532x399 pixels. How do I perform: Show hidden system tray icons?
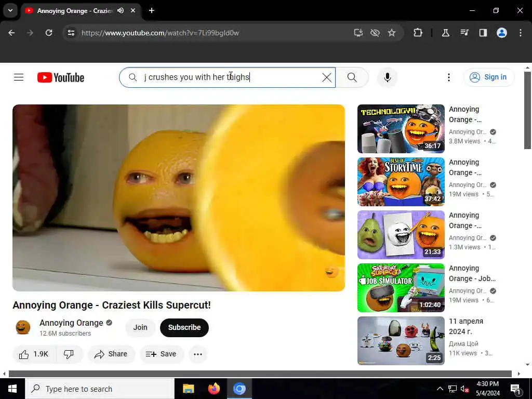pos(440,389)
